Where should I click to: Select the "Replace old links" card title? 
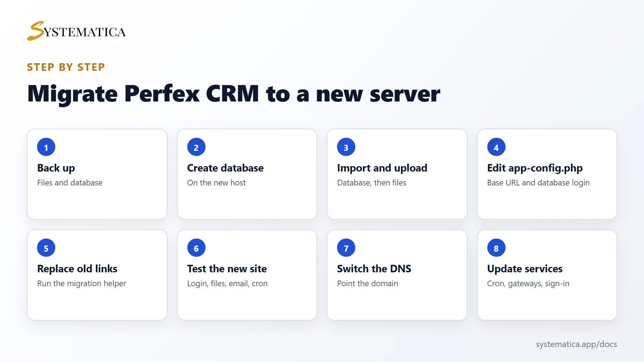tap(77, 269)
